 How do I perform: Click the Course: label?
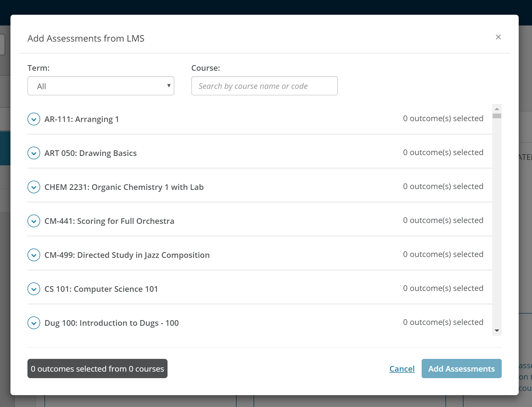coord(206,68)
